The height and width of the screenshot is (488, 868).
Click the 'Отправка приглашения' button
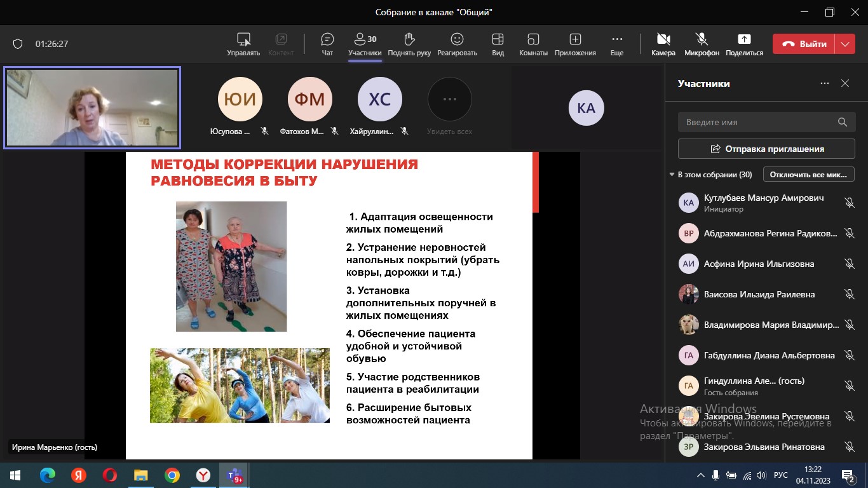tap(766, 149)
